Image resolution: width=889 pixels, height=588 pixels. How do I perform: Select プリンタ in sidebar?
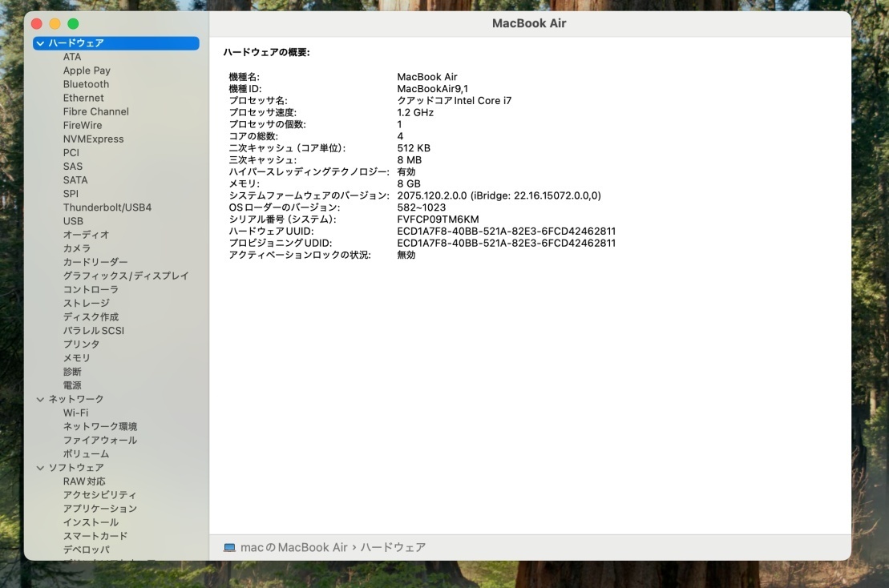click(x=81, y=344)
